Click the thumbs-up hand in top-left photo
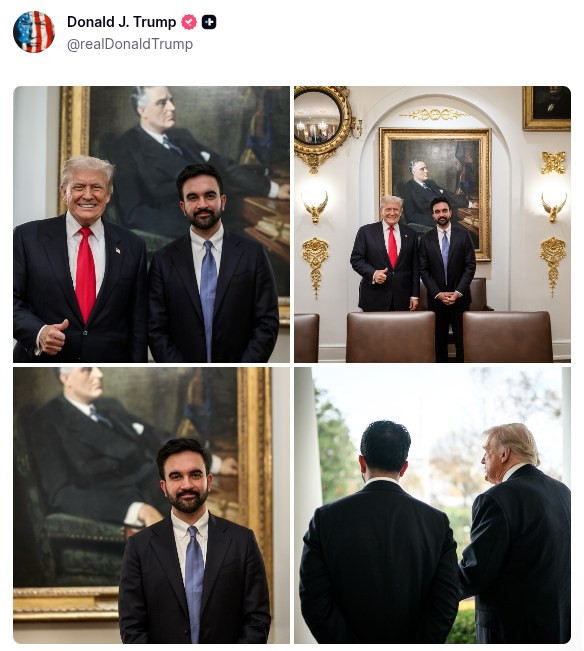The image size is (584, 651). (53, 337)
